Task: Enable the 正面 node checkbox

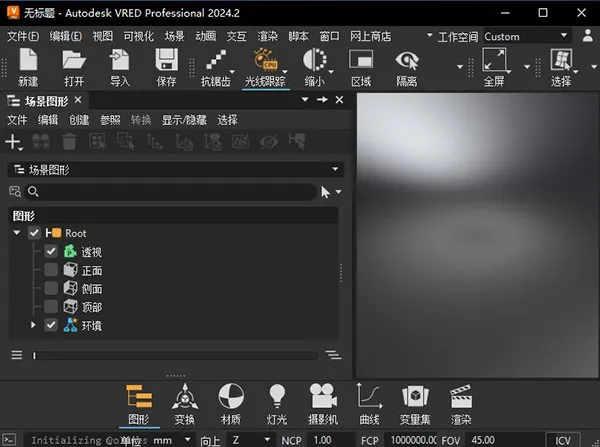Action: point(51,270)
